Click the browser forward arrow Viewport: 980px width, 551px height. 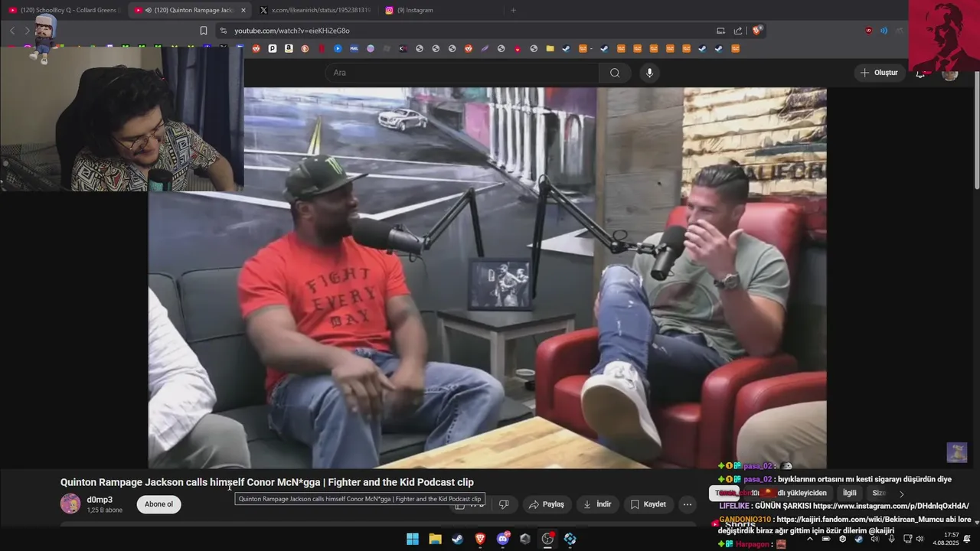point(27,31)
